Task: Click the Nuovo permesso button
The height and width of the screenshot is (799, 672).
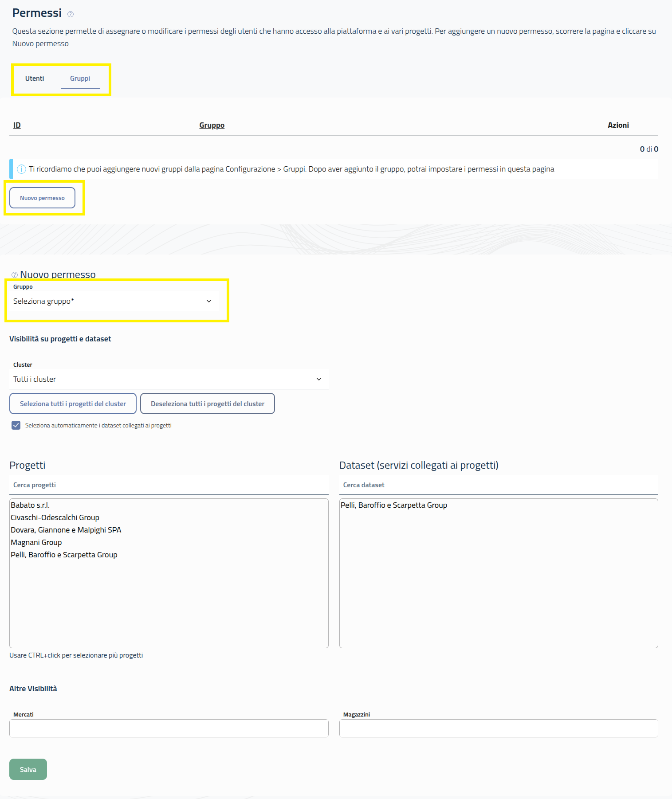Action: click(x=42, y=198)
